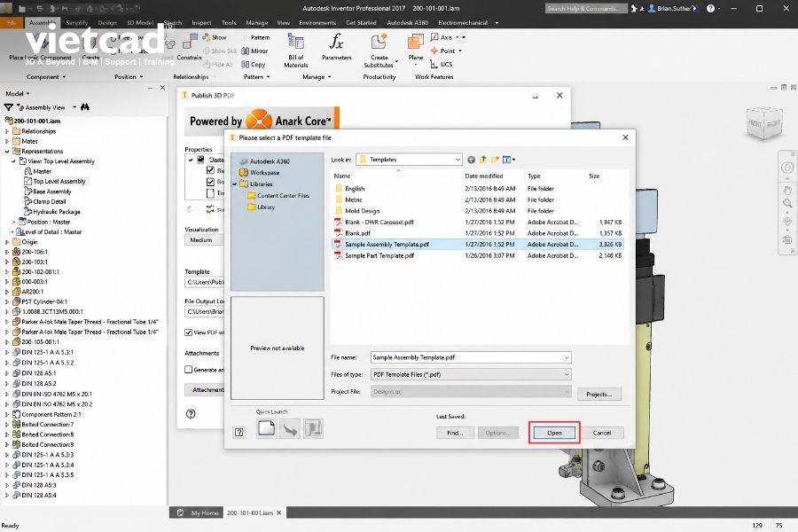Select the Mirror components tool

pos(254,51)
